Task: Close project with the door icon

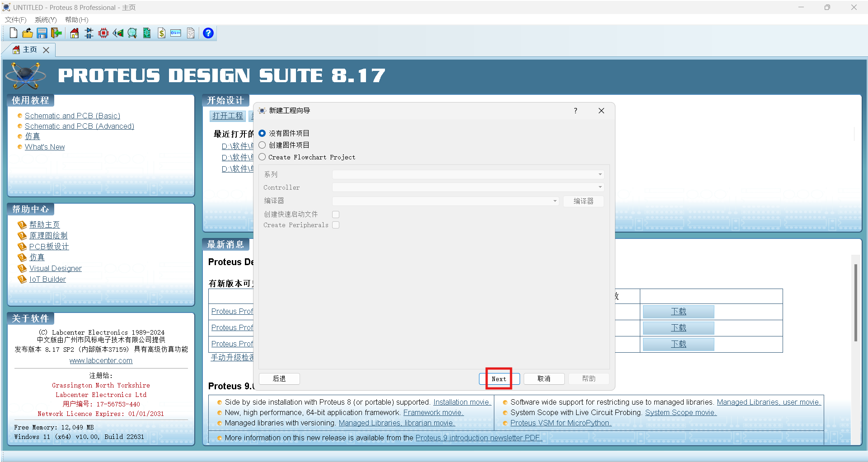Action: 56,33
